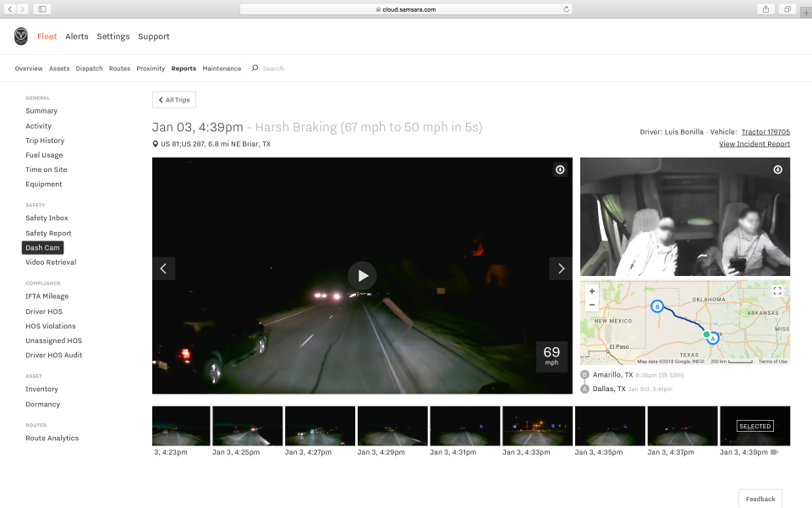Open the download icon on the road-facing video

pos(560,169)
